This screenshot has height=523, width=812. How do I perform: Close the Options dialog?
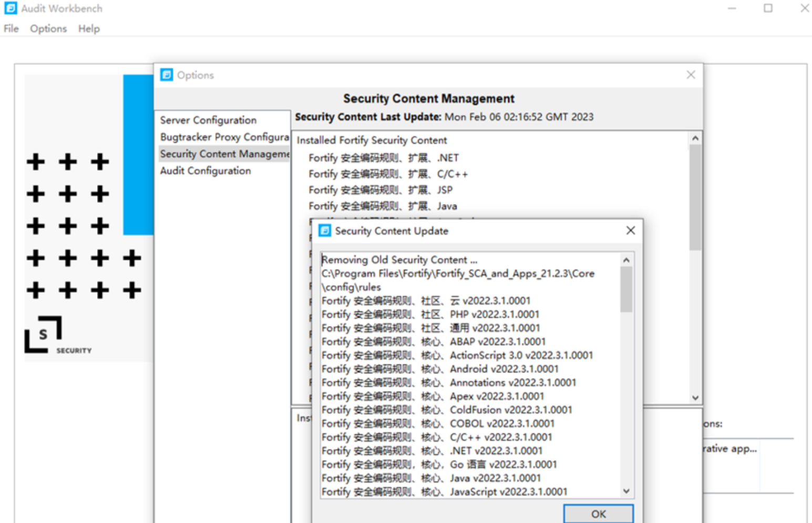(x=691, y=75)
